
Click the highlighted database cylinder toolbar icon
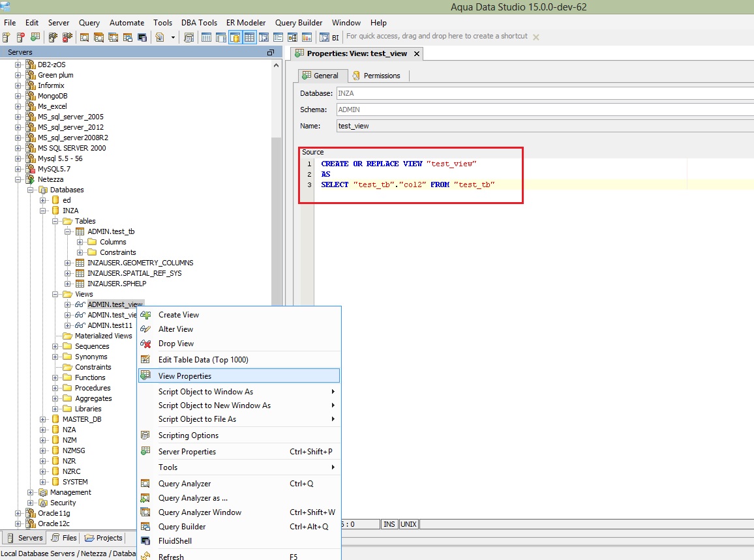235,37
